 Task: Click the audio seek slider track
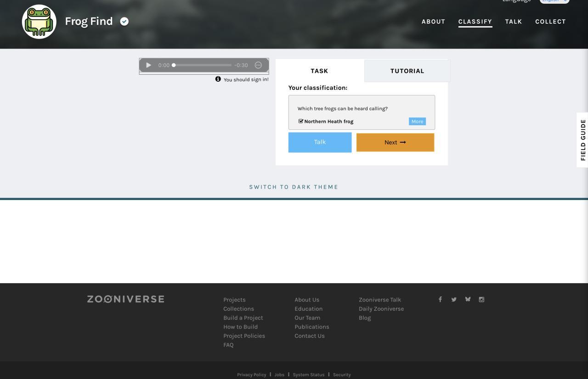click(x=203, y=65)
